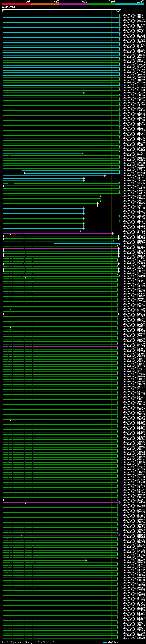
Task: Click the UniRef100_C1K9W8 label
Action: 133,221
